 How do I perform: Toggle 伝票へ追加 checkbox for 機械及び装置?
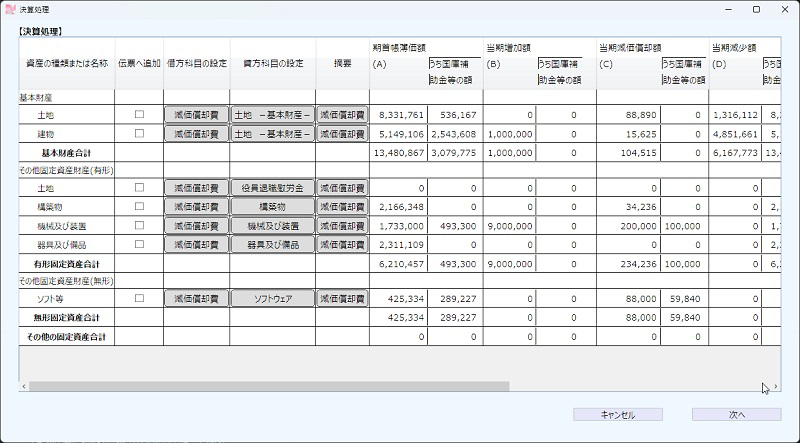coord(139,225)
